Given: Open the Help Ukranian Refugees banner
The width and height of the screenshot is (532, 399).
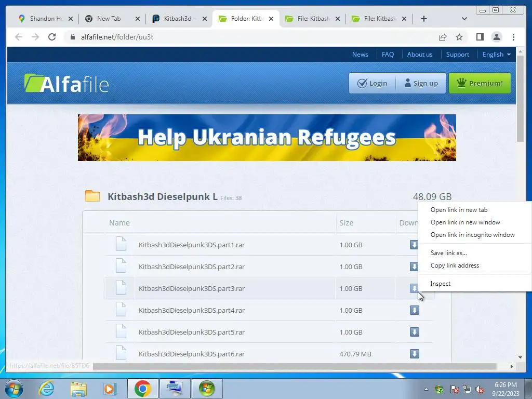Looking at the screenshot, I should [x=267, y=137].
